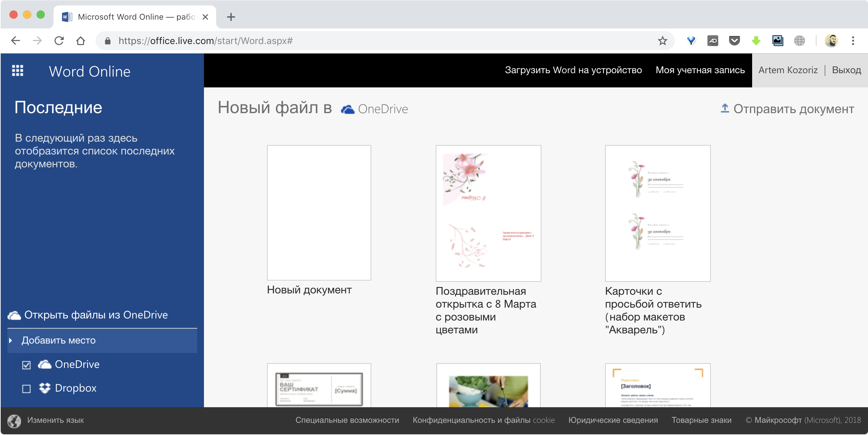Click the lock site info icon
Viewport: 868px width, 435px height.
coord(108,41)
